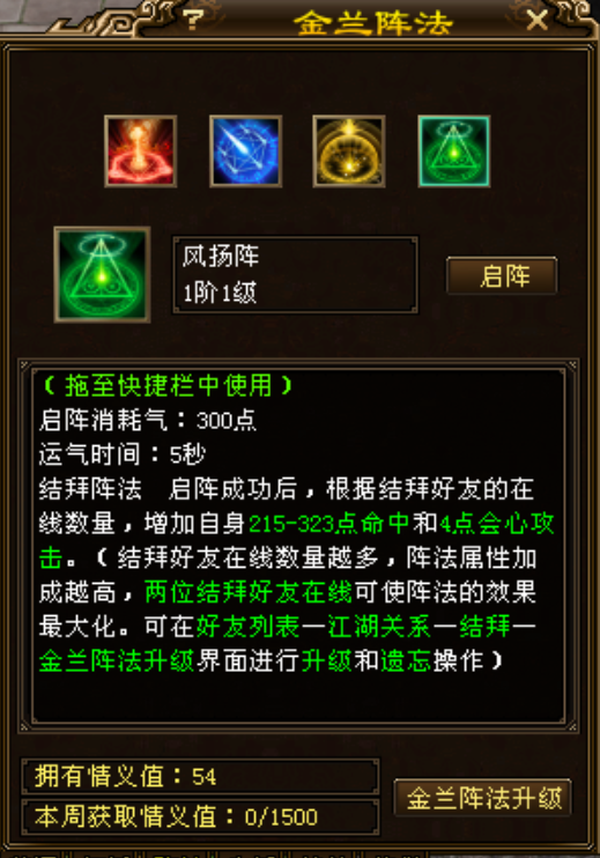Click the 运气时间：5秒 line
Image resolution: width=600 pixels, height=858 pixels.
click(x=123, y=455)
